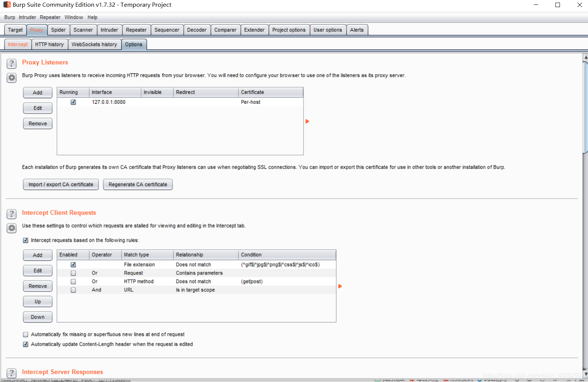This screenshot has width=588, height=382.
Task: Open the Help menu
Action: [92, 17]
